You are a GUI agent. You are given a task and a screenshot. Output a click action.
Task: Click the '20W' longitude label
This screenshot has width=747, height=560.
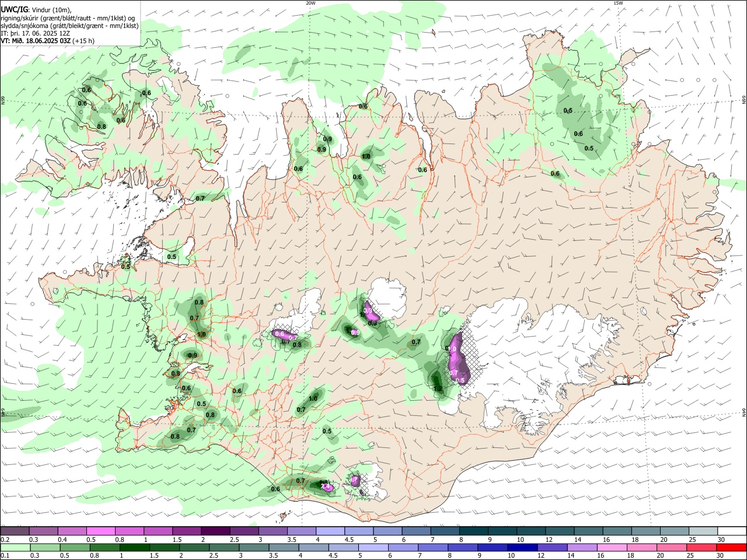(x=310, y=3)
